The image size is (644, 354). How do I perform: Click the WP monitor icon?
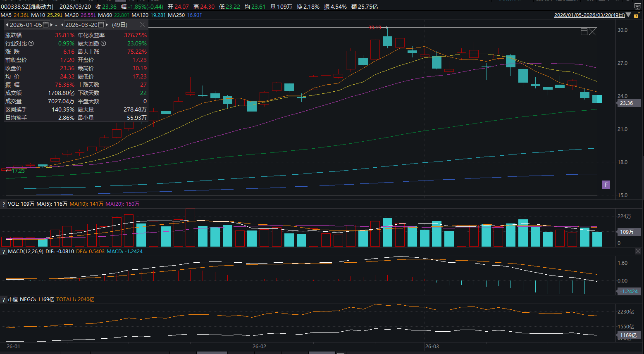(x=637, y=7)
